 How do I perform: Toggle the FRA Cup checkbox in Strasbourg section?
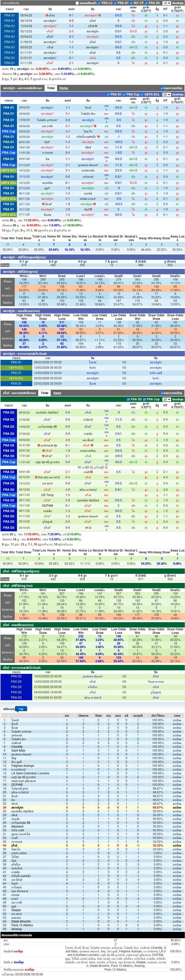(x=124, y=94)
